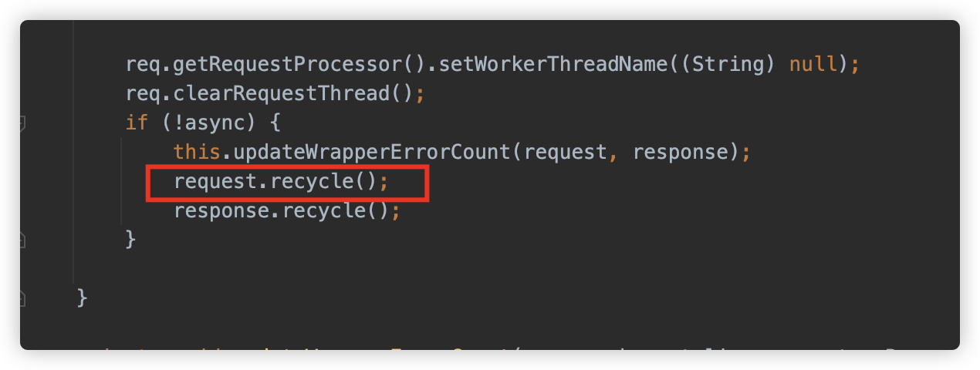Collapse the if (!async) block fold marker
980x370 pixels.
pos(23,123)
